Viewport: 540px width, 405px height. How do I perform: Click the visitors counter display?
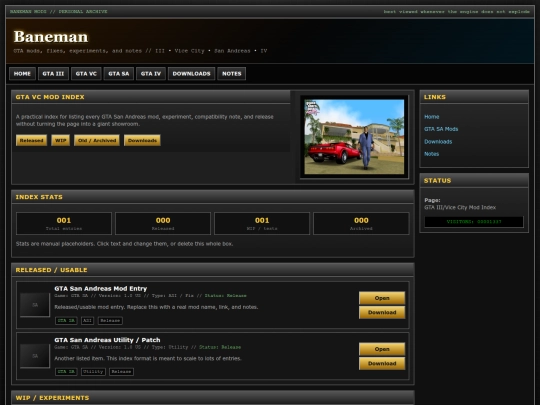click(x=474, y=222)
